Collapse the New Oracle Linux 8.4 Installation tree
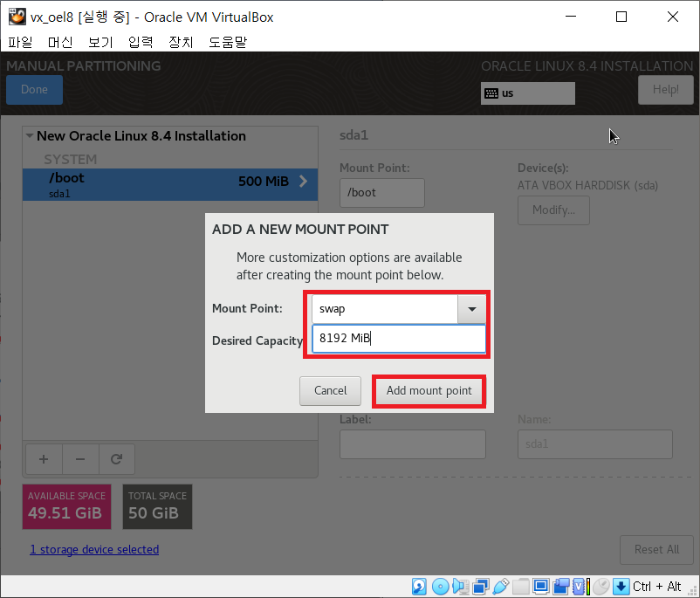The image size is (700, 598). click(30, 135)
